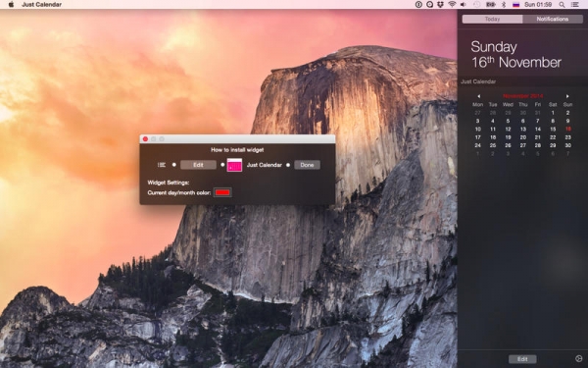Viewport: 588px width, 368px height.
Task: Open the battery status menu
Action: (491, 5)
